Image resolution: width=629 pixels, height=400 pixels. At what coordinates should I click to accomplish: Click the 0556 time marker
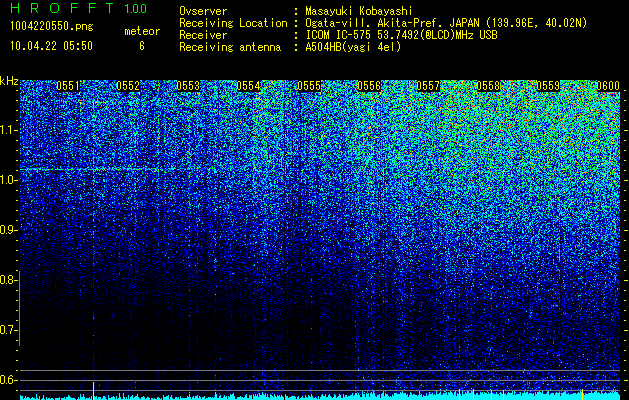click(x=369, y=86)
